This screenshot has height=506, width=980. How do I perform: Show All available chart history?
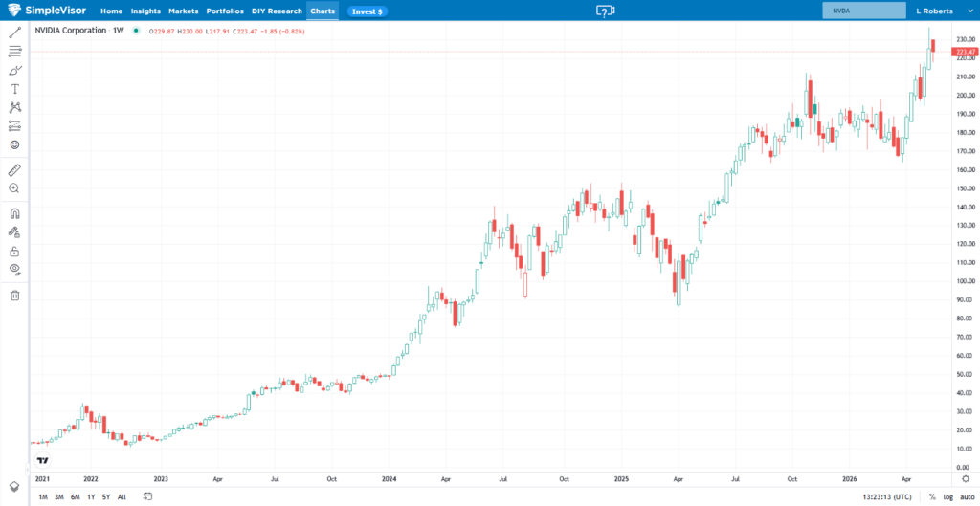[122, 497]
